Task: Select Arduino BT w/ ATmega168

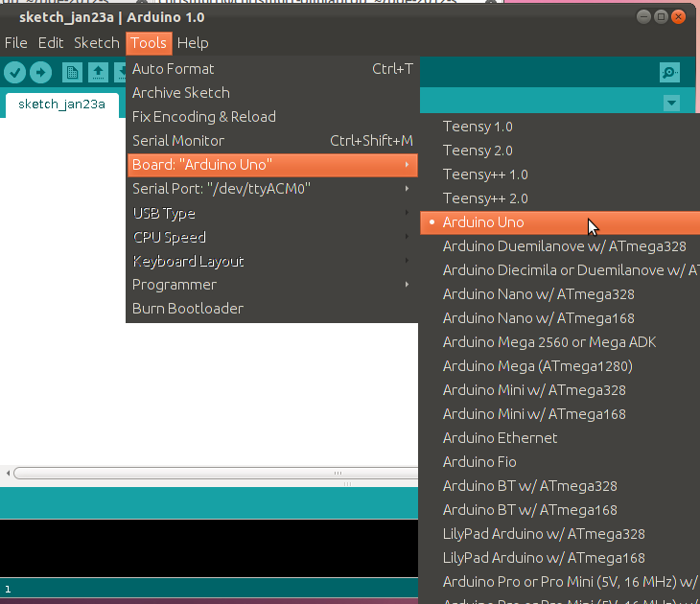Action: point(560,510)
